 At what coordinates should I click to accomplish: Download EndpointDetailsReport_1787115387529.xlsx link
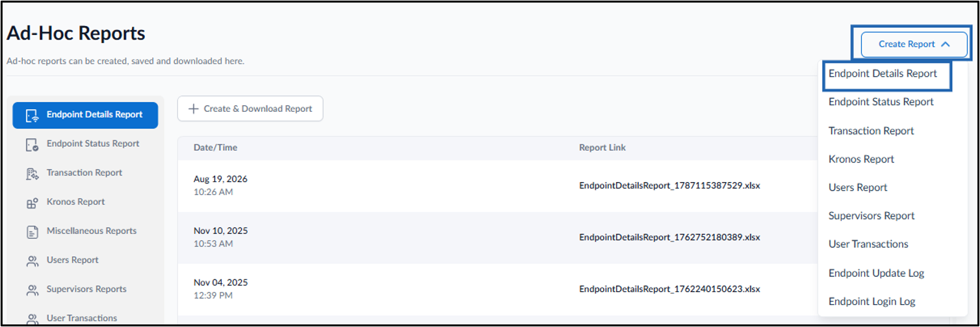(669, 185)
